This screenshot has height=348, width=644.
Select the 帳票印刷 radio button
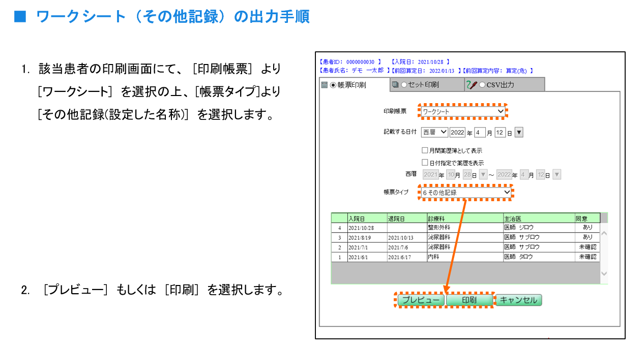pyautogui.click(x=333, y=85)
